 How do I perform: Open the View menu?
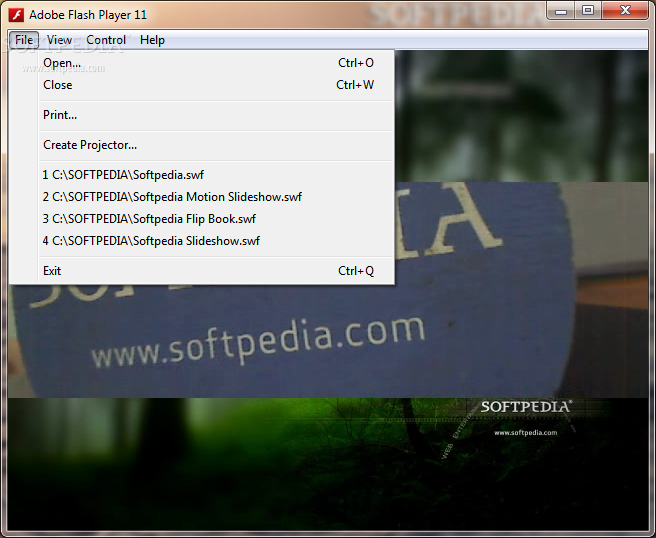tap(59, 40)
